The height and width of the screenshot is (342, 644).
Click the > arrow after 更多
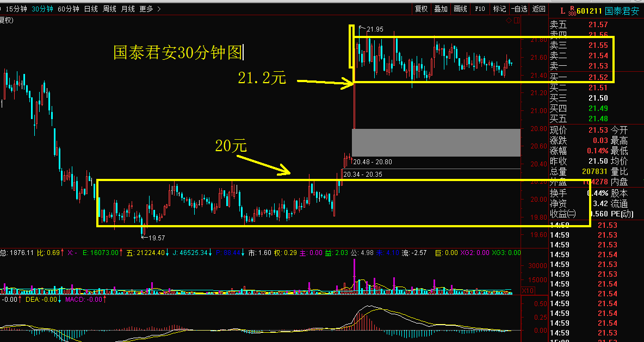tap(158, 9)
